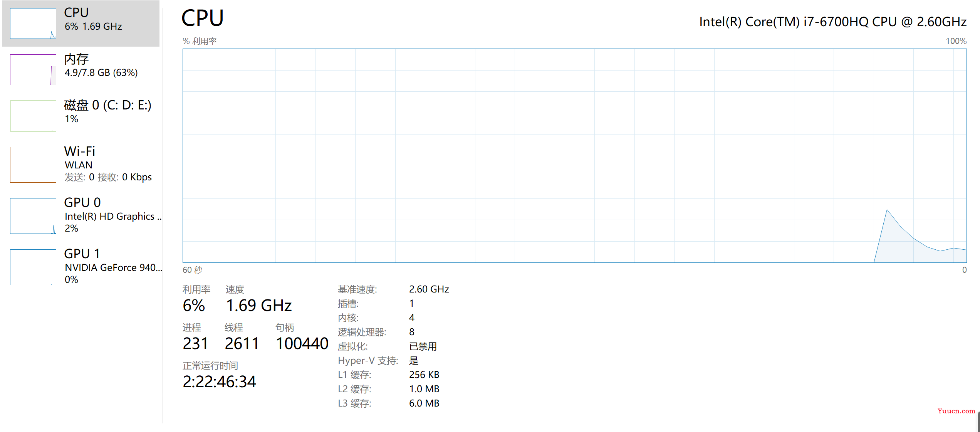Click the Hyper-V 支持 label

368,361
